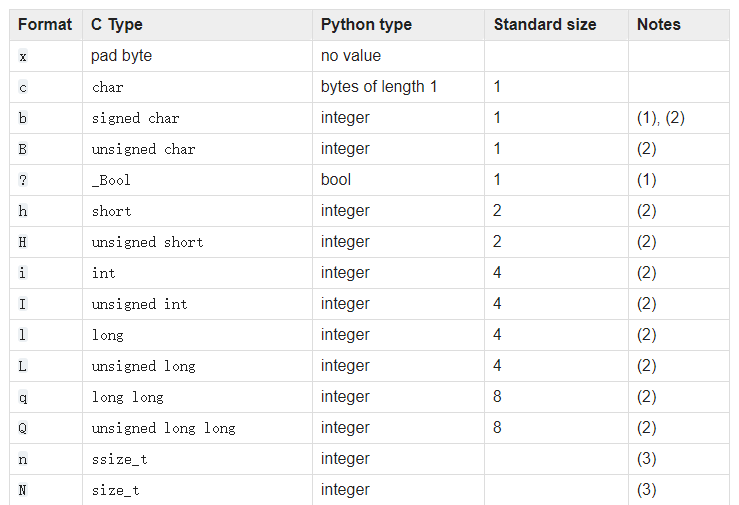This screenshot has width=739, height=505.
Task: Click 'unsigned long long' type cell
Action: tap(163, 428)
